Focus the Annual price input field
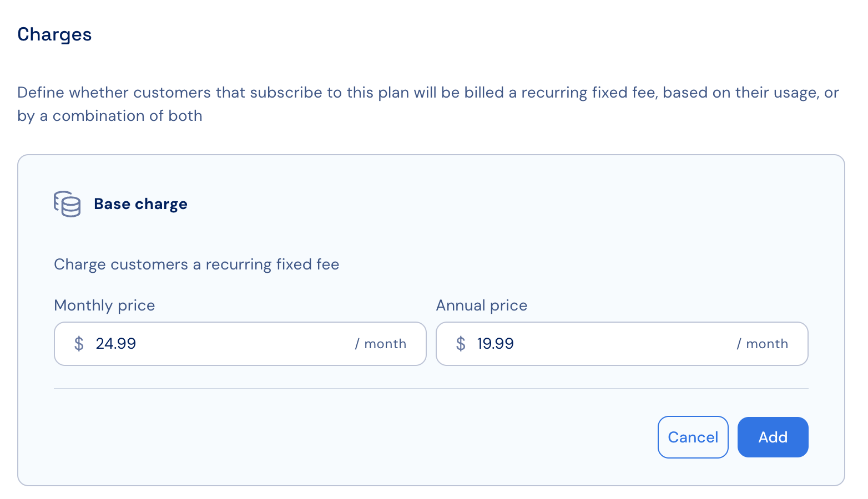Image resolution: width=868 pixels, height=499 pixels. click(x=622, y=344)
